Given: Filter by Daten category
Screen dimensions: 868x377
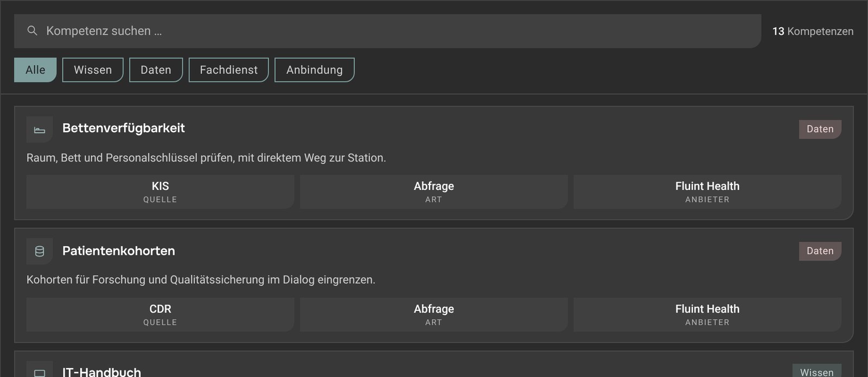Looking at the screenshot, I should (x=156, y=70).
